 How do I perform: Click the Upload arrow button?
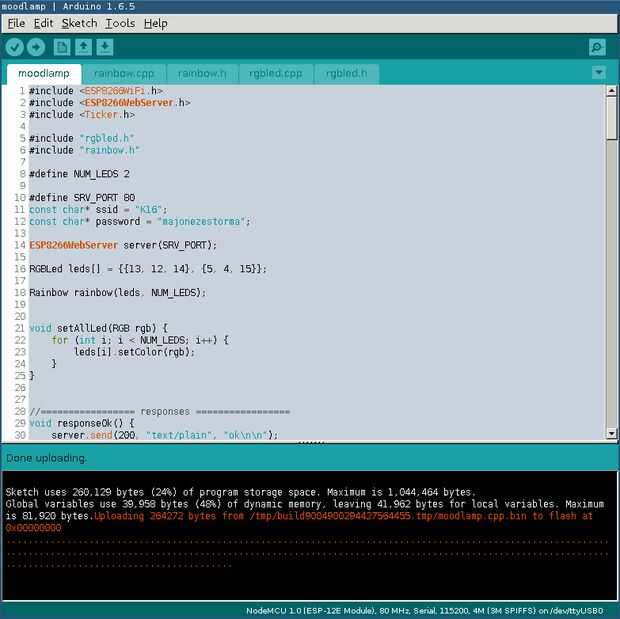(36, 47)
